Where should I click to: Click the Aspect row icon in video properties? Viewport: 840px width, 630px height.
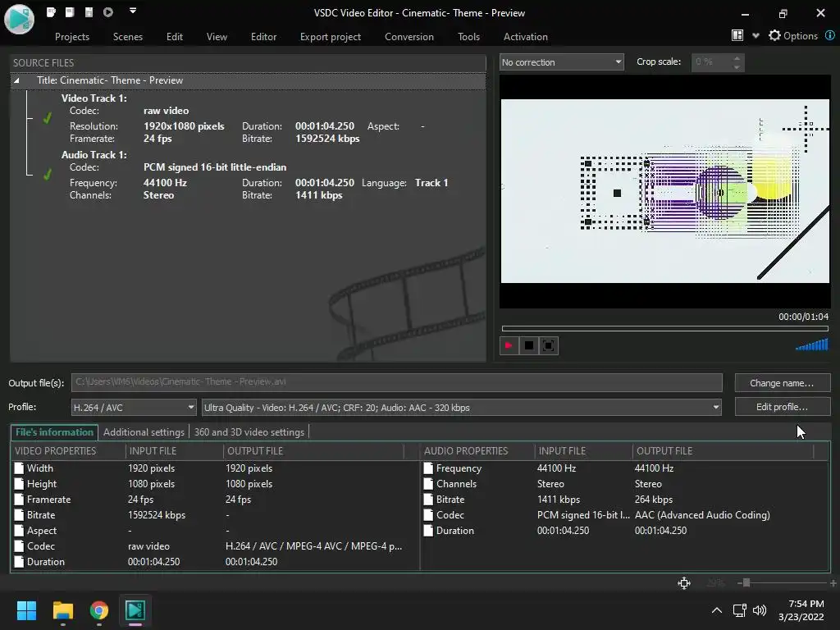pyautogui.click(x=20, y=530)
